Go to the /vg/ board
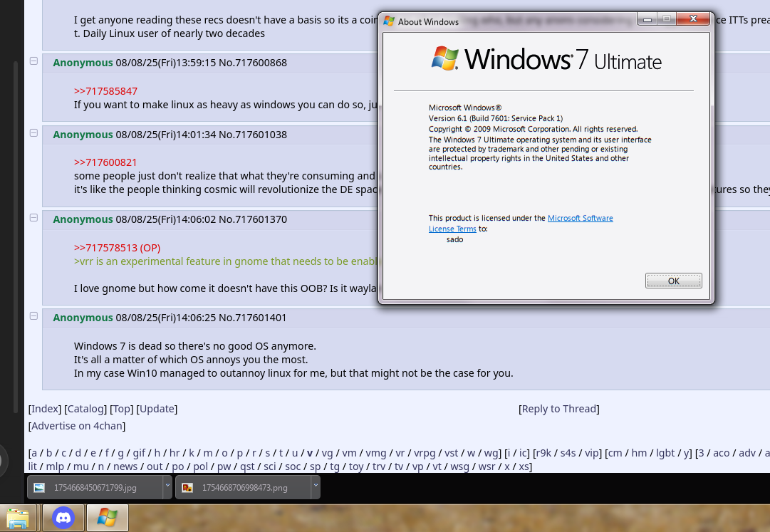The image size is (770, 532). click(327, 453)
